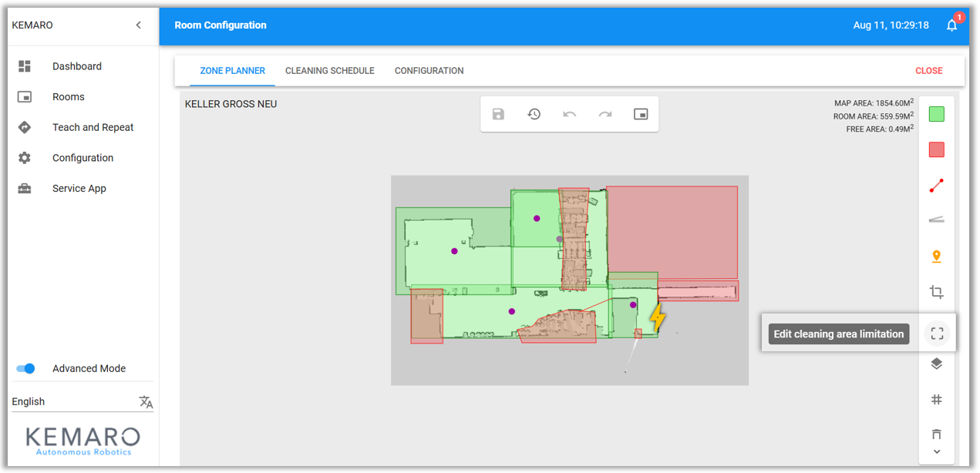Select the orange location pin tool

coord(936,257)
